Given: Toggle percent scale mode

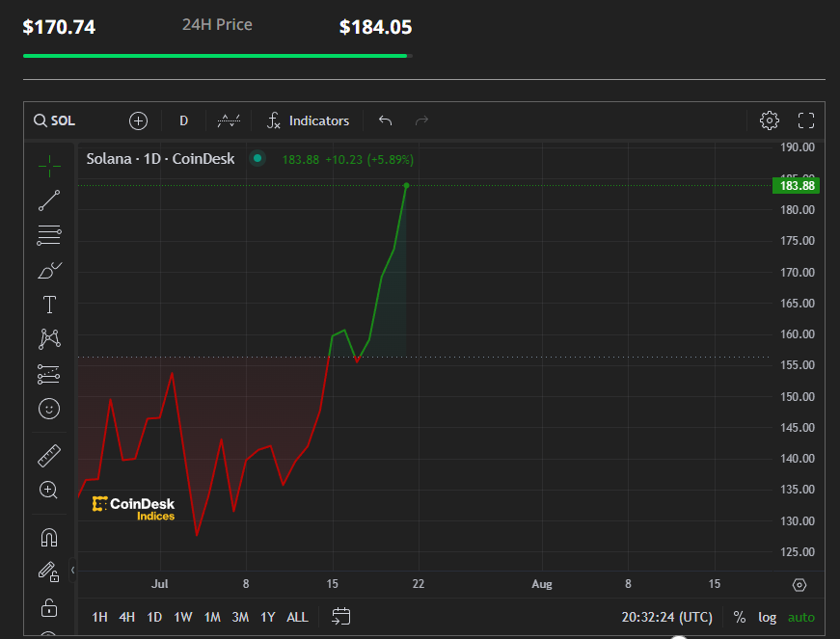Looking at the screenshot, I should pyautogui.click(x=740, y=617).
